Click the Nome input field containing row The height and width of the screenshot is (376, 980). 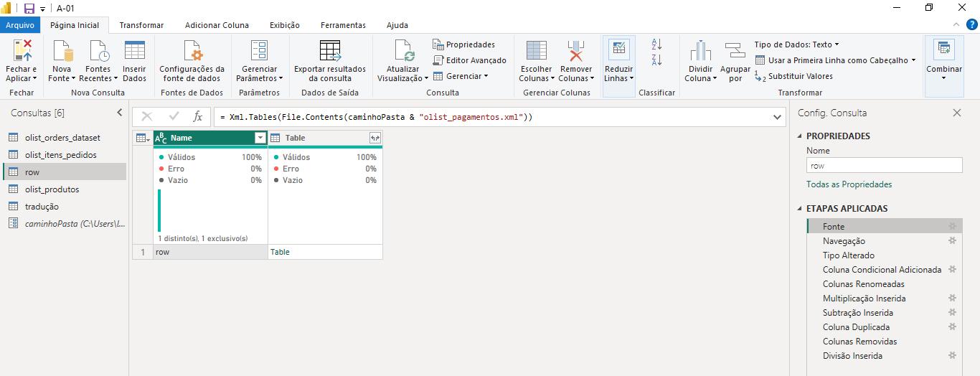coord(884,165)
